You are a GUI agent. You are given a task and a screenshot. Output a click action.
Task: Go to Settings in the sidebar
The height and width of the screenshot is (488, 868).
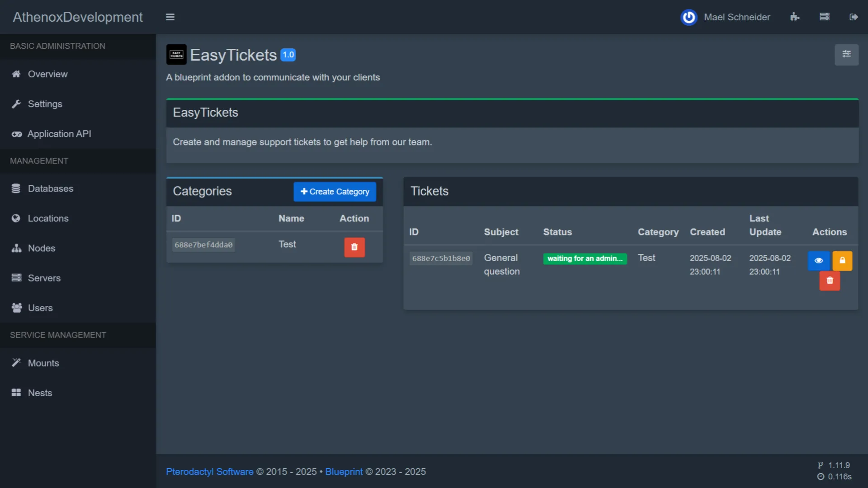(x=45, y=104)
